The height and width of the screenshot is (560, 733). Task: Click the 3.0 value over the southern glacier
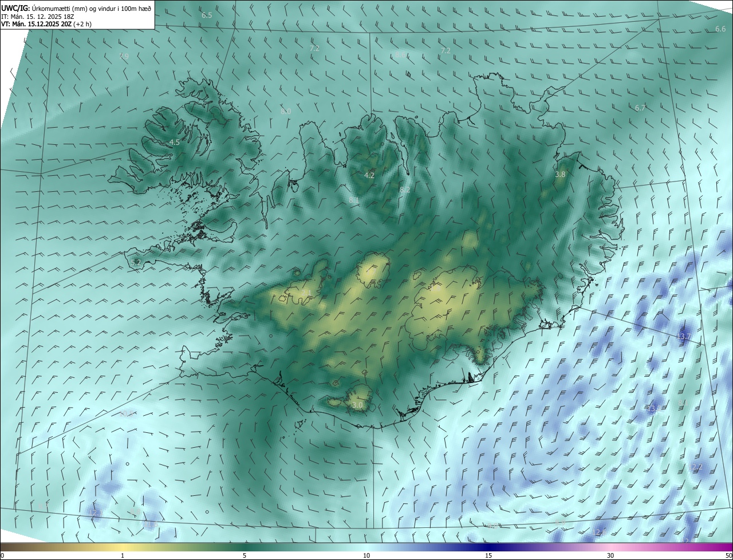(x=357, y=405)
